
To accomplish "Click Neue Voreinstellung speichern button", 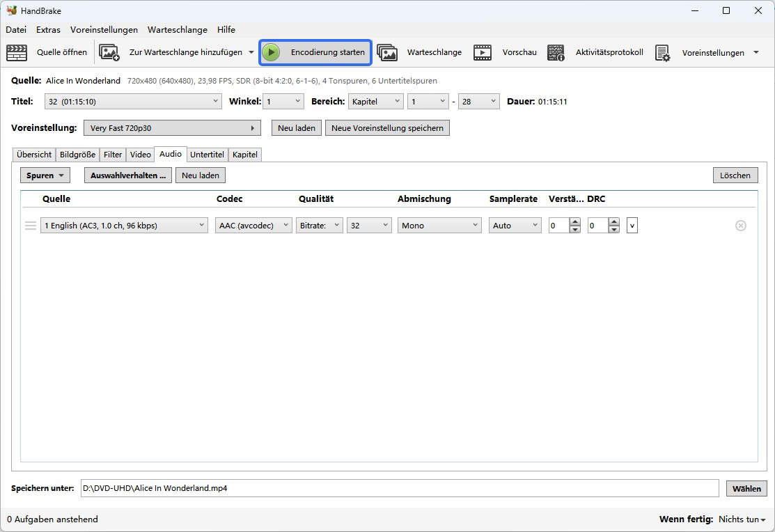I will pyautogui.click(x=387, y=128).
